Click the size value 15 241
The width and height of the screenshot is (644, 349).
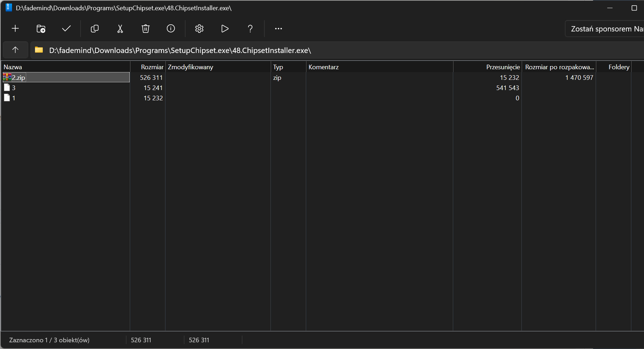click(153, 88)
